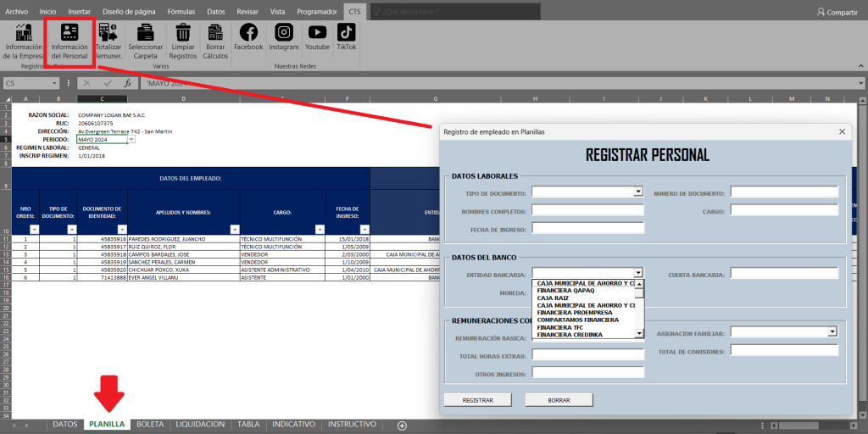The image size is (868, 434).
Task: Open CARGO column filter dropdown
Action: (x=320, y=229)
